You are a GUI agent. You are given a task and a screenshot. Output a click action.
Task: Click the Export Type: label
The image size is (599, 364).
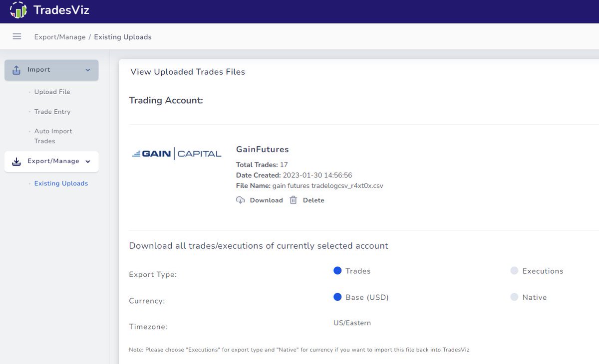(153, 274)
